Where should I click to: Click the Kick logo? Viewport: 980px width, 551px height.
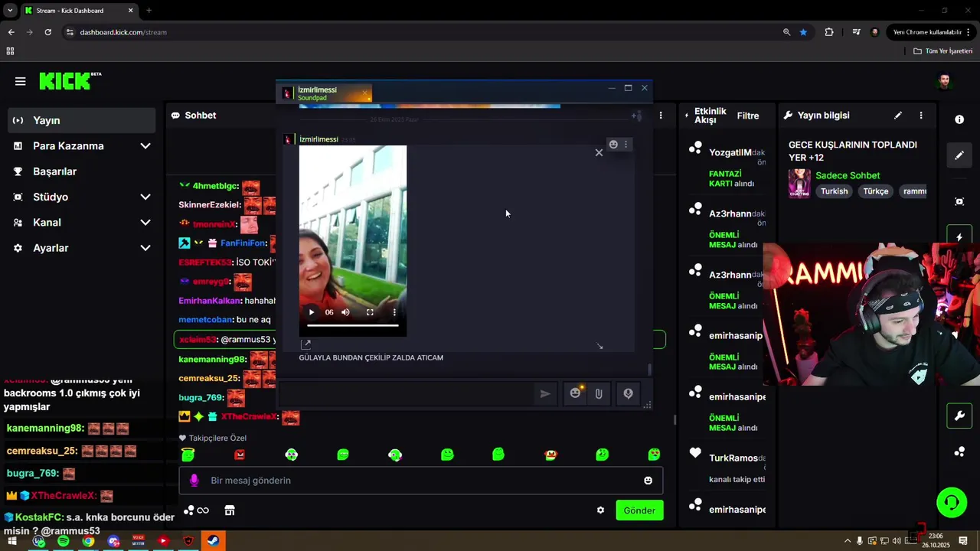(70, 80)
